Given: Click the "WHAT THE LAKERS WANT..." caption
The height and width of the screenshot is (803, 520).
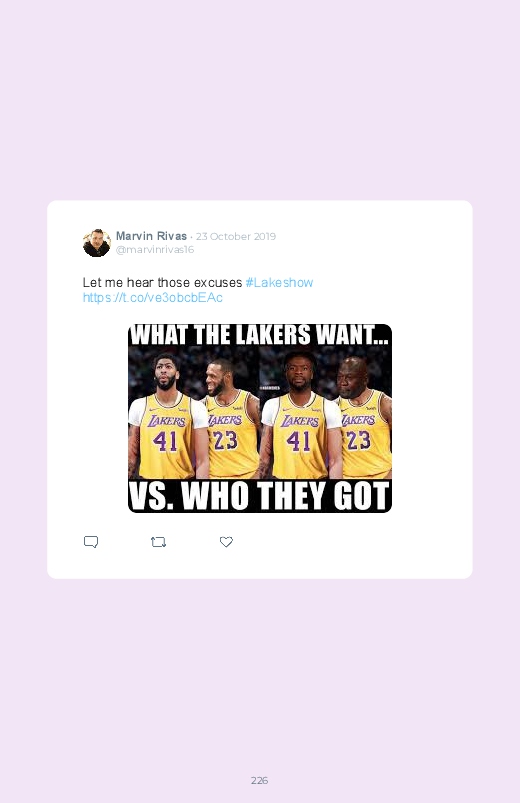Looking at the screenshot, I should click(260, 335).
